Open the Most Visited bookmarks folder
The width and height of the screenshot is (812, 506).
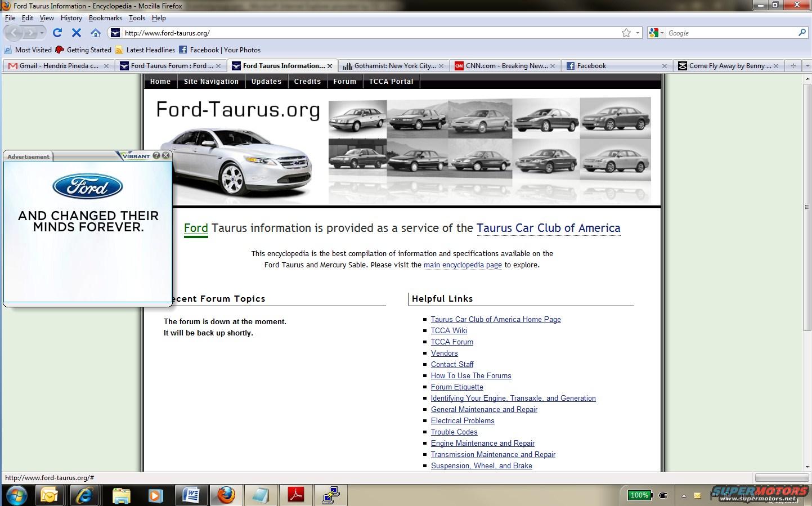click(x=28, y=50)
